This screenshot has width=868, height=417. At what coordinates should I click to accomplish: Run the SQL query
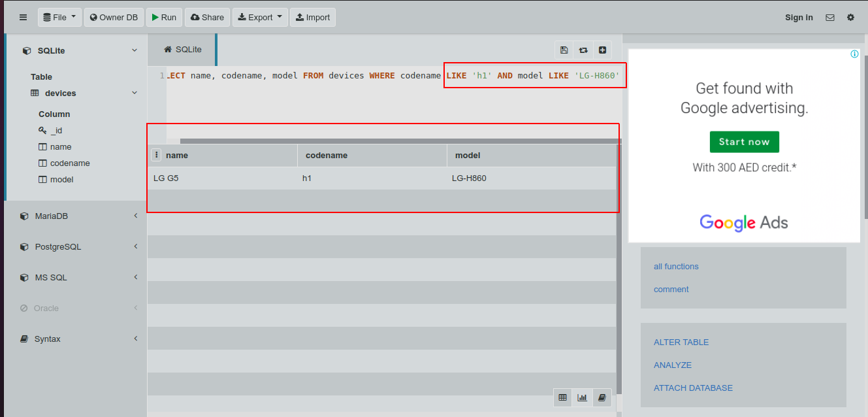pyautogui.click(x=164, y=18)
